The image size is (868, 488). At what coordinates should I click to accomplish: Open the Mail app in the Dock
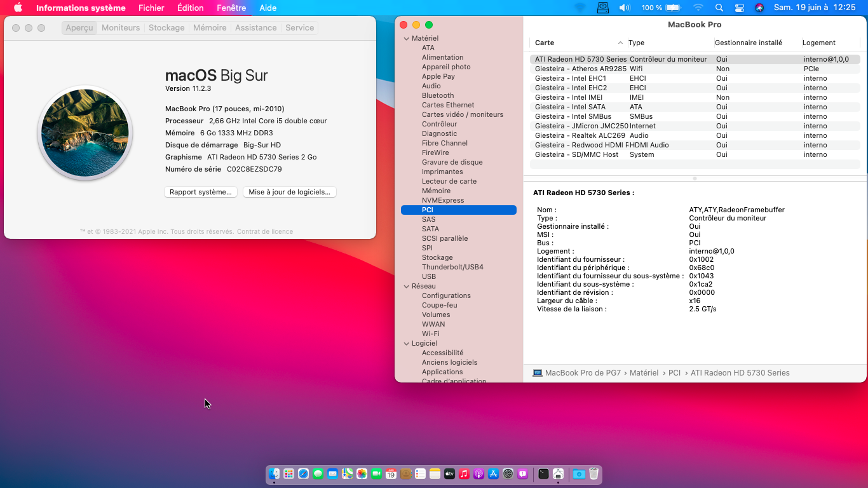[x=332, y=473]
